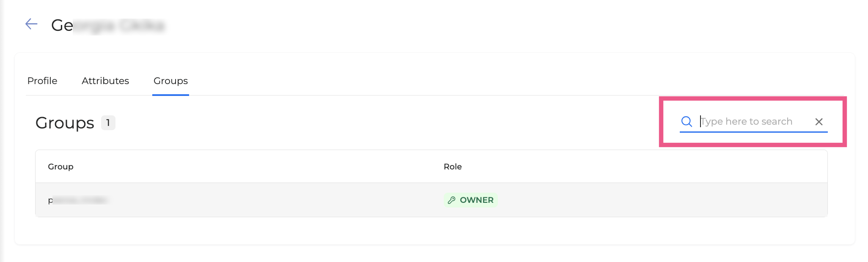
Task: Click the Group column header
Action: pos(60,166)
